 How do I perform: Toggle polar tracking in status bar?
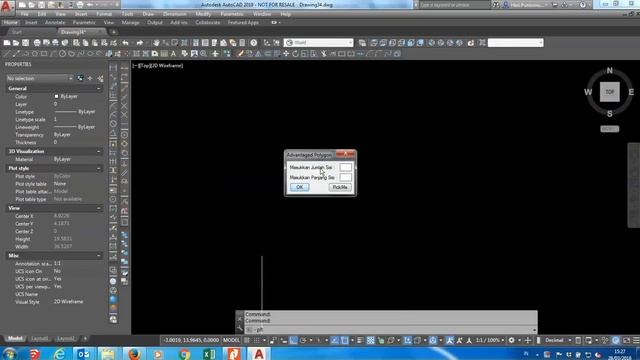[x=304, y=340]
